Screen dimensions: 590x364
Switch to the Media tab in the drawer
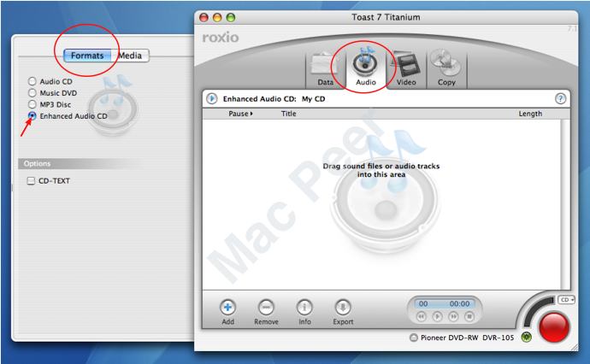pos(130,56)
